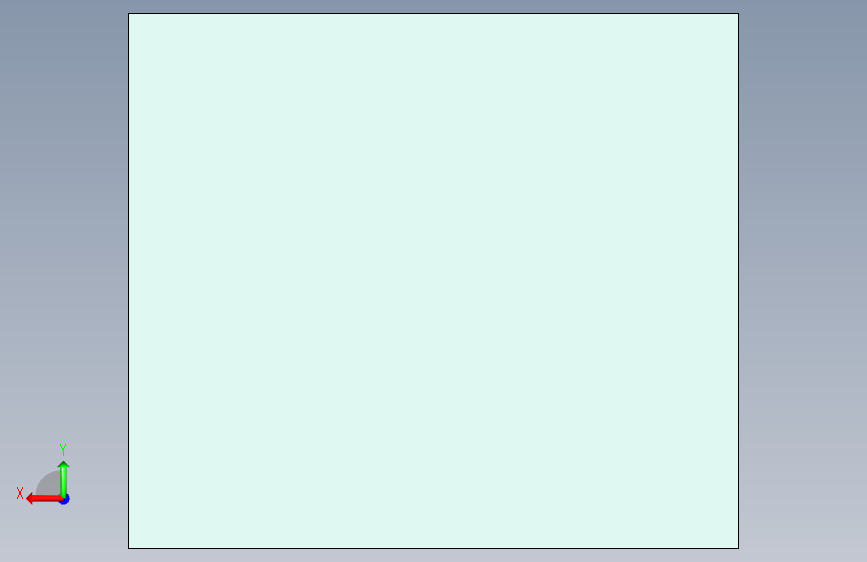The width and height of the screenshot is (867, 562).
Task: Click the red X arrowhead tip
Action: [29, 499]
